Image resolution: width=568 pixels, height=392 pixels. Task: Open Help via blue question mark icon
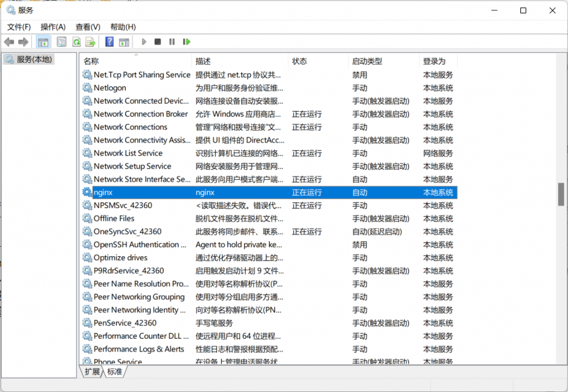(x=109, y=42)
